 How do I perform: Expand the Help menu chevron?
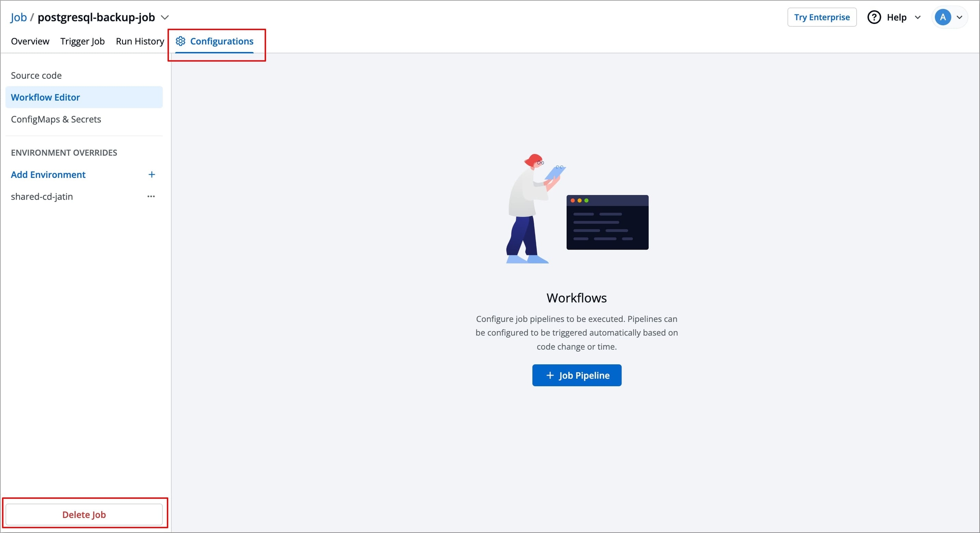pyautogui.click(x=917, y=17)
